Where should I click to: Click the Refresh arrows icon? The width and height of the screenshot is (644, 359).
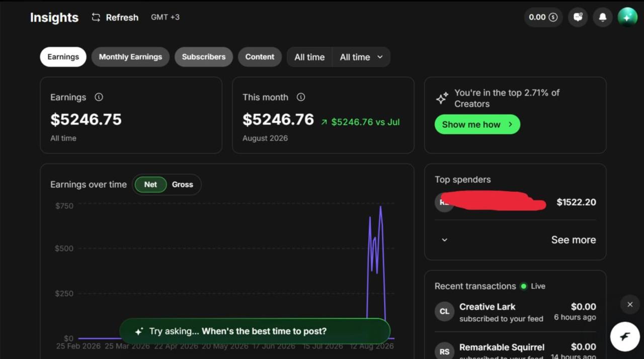(x=96, y=17)
